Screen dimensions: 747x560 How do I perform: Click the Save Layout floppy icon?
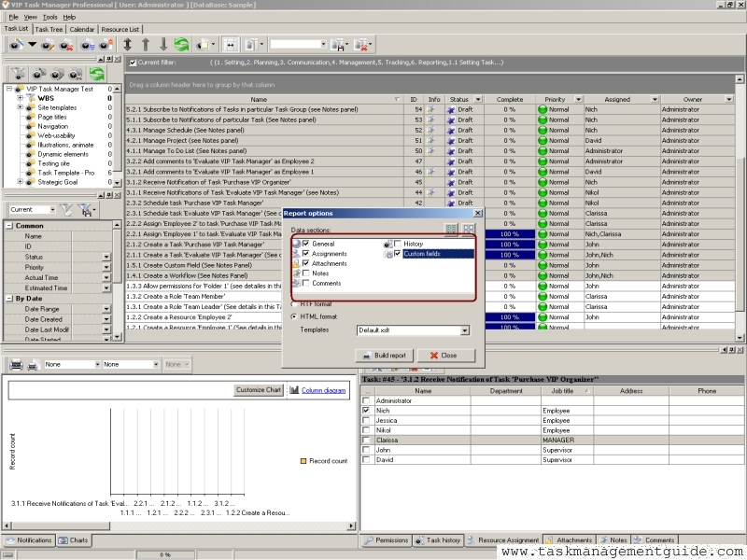[338, 45]
